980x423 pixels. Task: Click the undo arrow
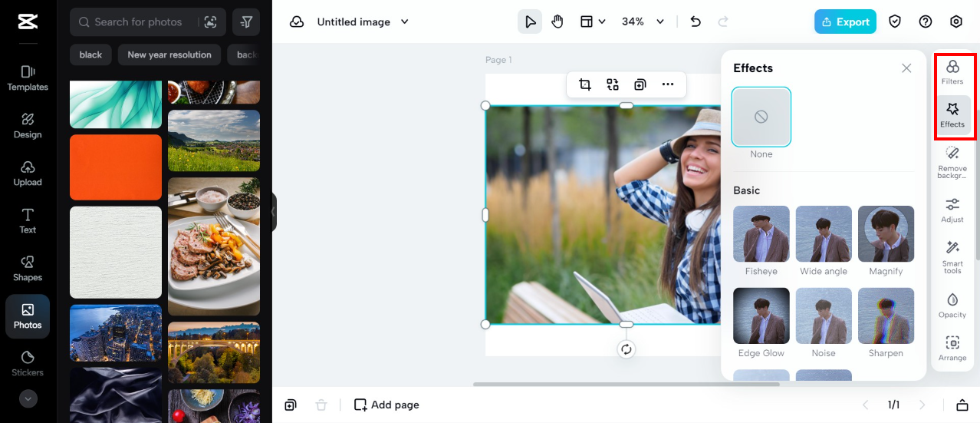point(696,22)
